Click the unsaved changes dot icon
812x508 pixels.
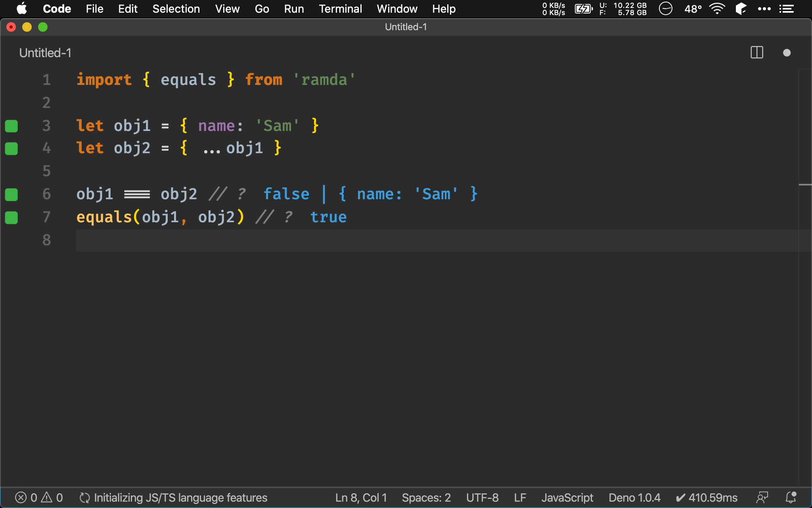point(787,53)
